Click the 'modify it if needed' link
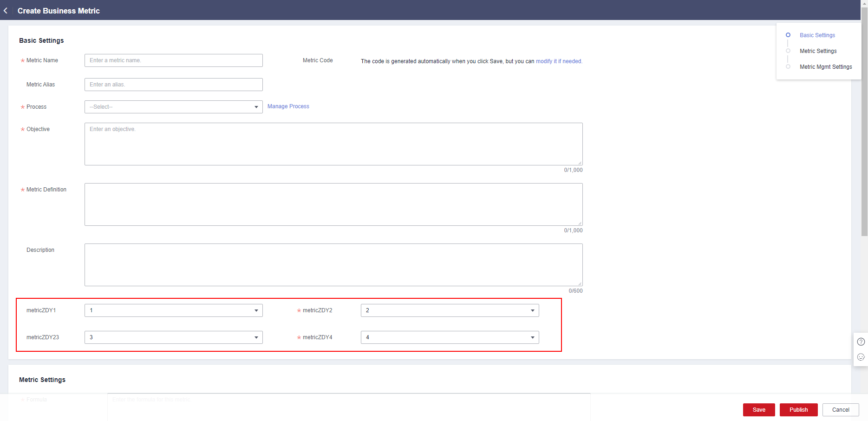This screenshot has height=421, width=868. point(559,61)
